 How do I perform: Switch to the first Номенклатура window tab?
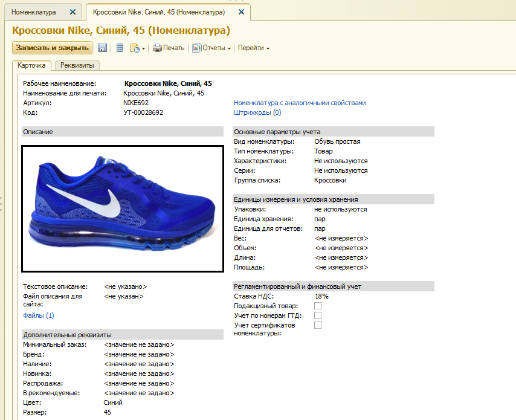point(34,12)
